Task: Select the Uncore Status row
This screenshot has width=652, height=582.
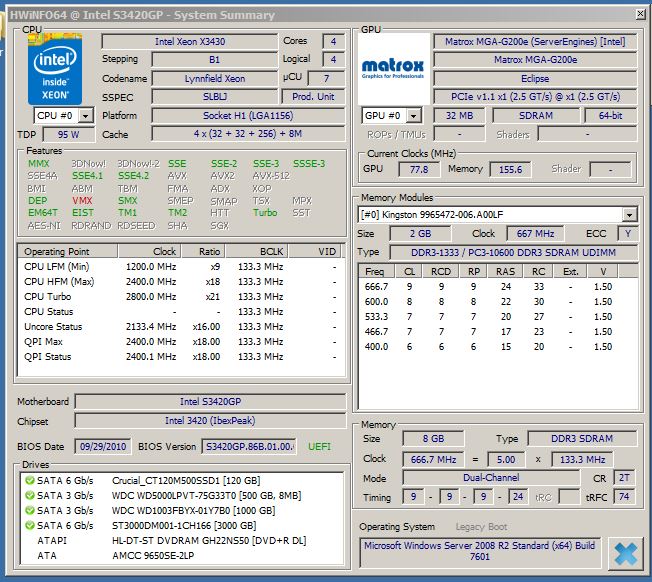Action: coord(181,327)
